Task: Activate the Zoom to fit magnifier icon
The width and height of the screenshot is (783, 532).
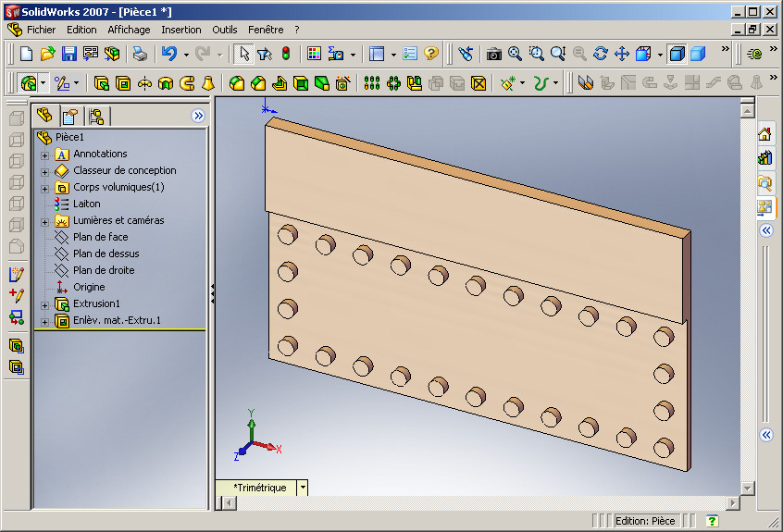Action: 515,54
